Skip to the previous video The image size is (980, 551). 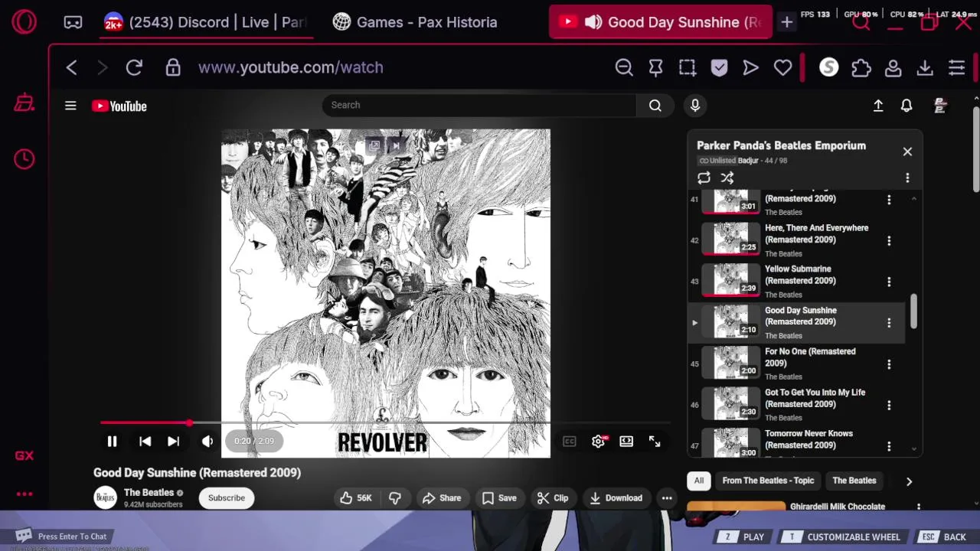(145, 441)
